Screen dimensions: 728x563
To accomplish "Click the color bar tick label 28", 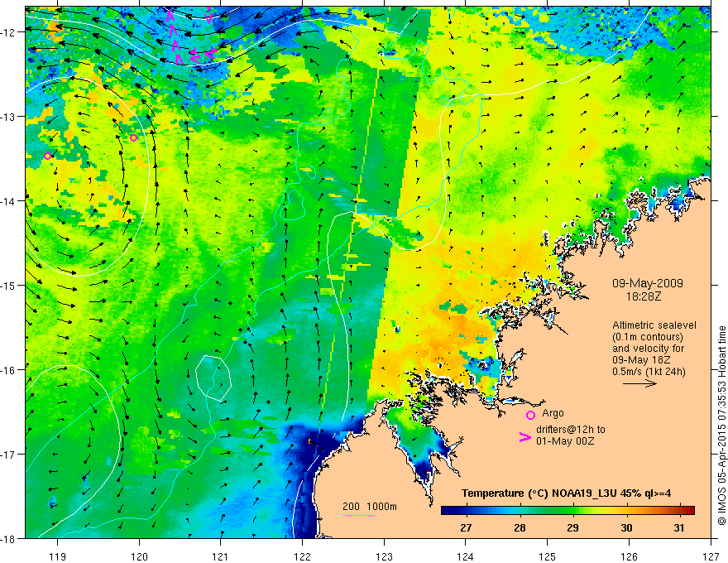I will 520,527.
